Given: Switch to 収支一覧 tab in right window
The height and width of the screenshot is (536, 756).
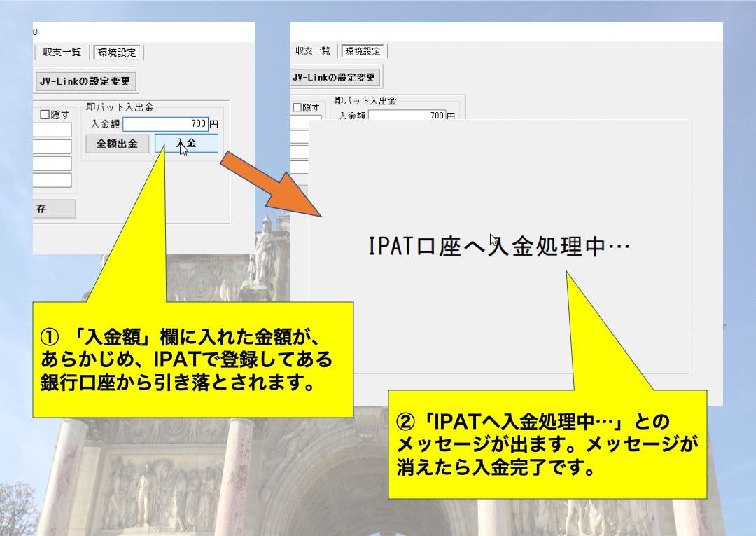Looking at the screenshot, I should (313, 50).
